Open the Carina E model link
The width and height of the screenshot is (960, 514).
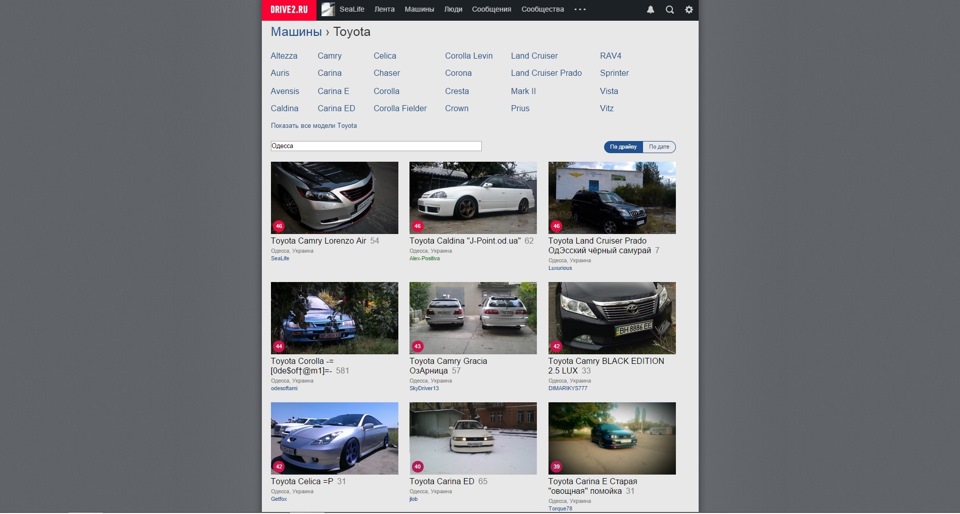[x=333, y=91]
